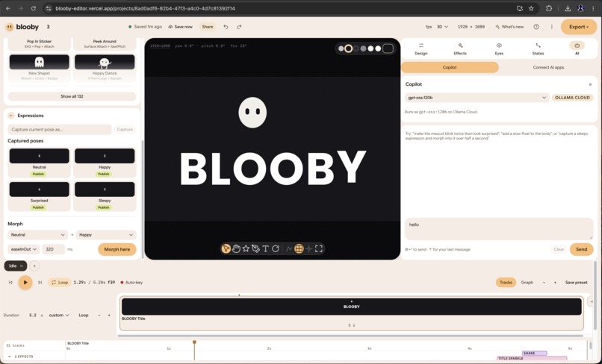
Task: Skip to the end of the timeline
Action: [40, 282]
